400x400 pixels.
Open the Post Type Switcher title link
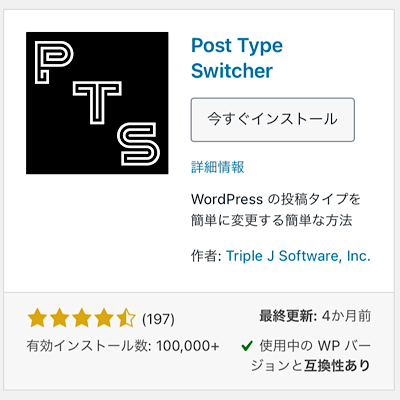pyautogui.click(x=237, y=58)
